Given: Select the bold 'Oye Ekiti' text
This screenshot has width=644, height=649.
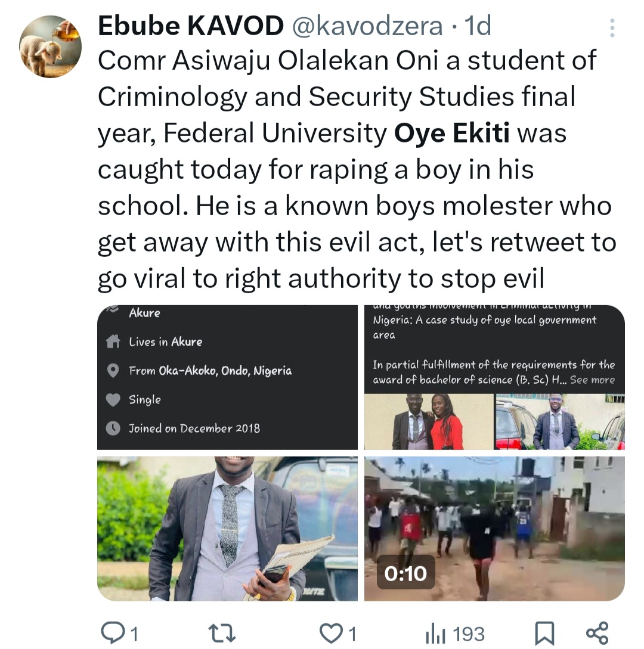Looking at the screenshot, I should [452, 133].
